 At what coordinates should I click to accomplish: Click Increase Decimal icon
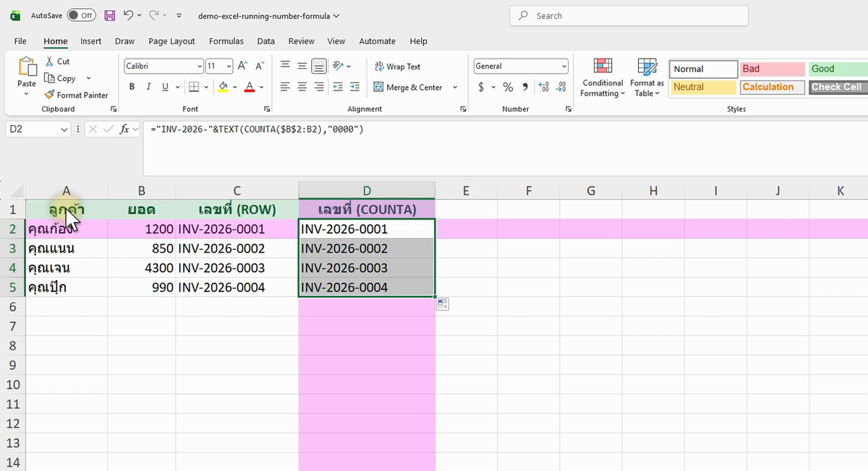544,87
